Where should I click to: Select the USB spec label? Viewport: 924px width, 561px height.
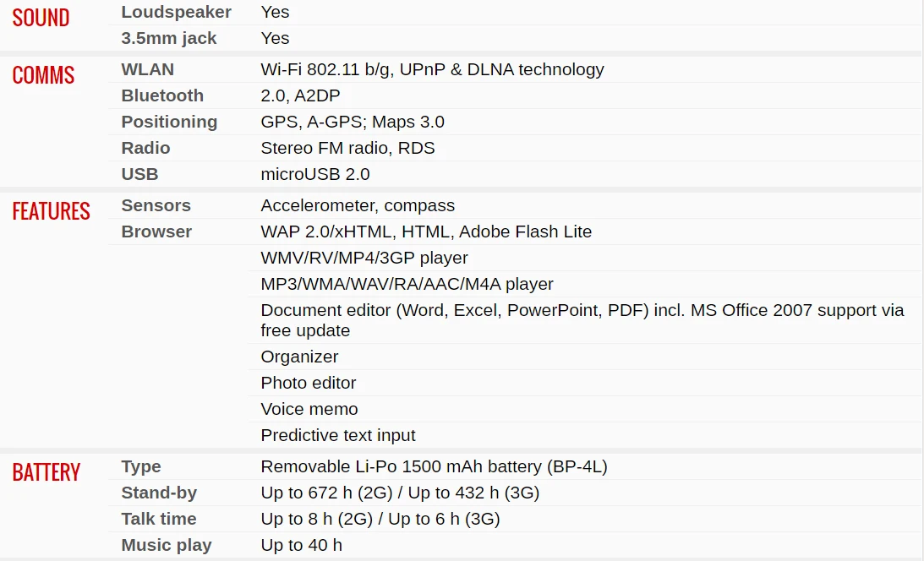tap(139, 174)
